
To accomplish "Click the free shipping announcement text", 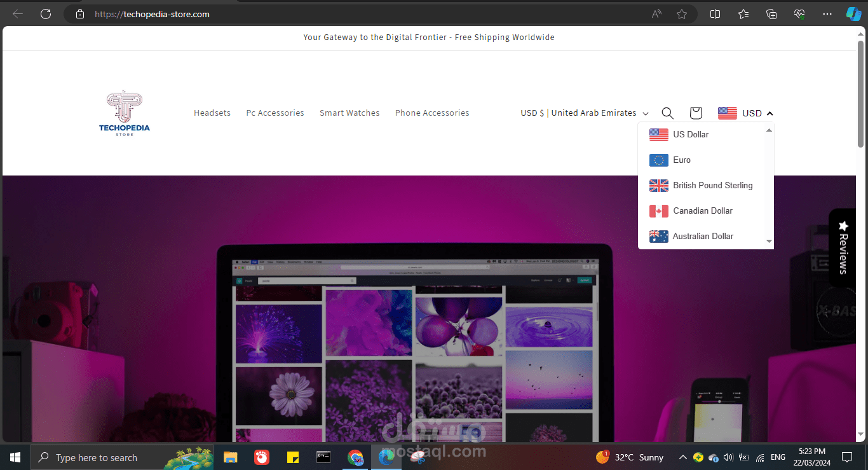I will (429, 38).
